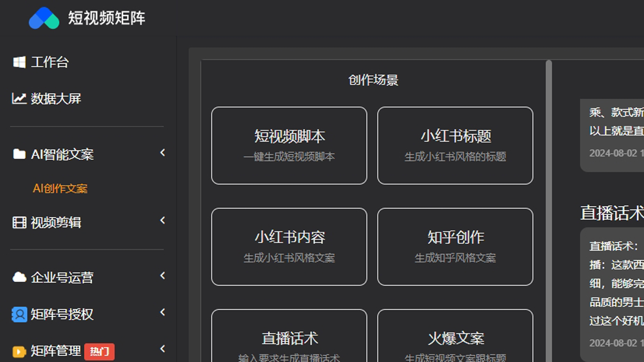The height and width of the screenshot is (362, 644).
Task: Click the 以上就是直 text in result card
Action: pyautogui.click(x=617, y=131)
